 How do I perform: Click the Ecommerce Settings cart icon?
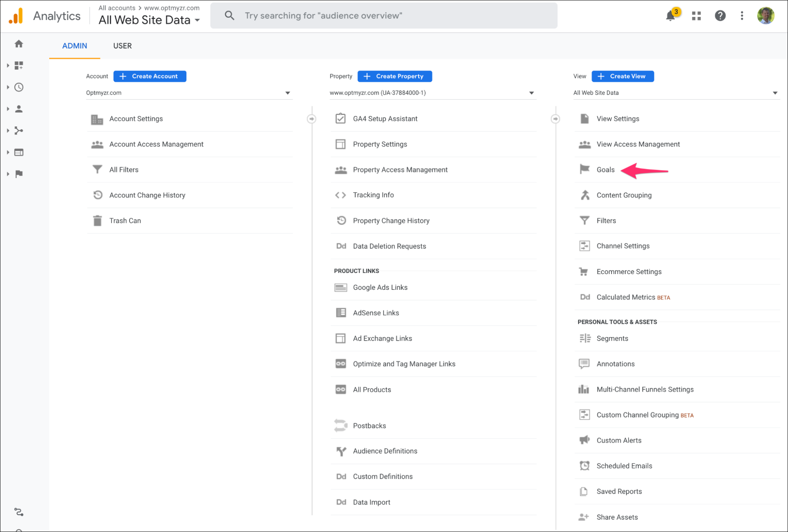[x=584, y=271]
